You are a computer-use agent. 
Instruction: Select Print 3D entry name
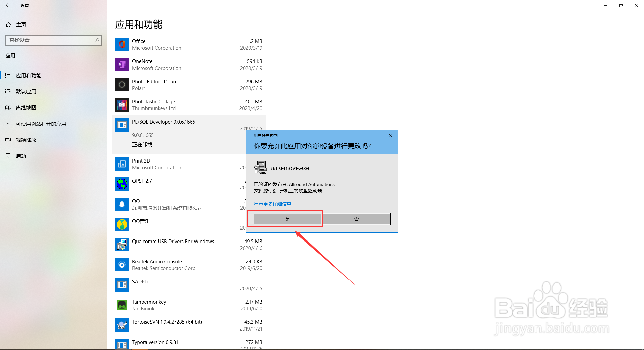pyautogui.click(x=141, y=161)
